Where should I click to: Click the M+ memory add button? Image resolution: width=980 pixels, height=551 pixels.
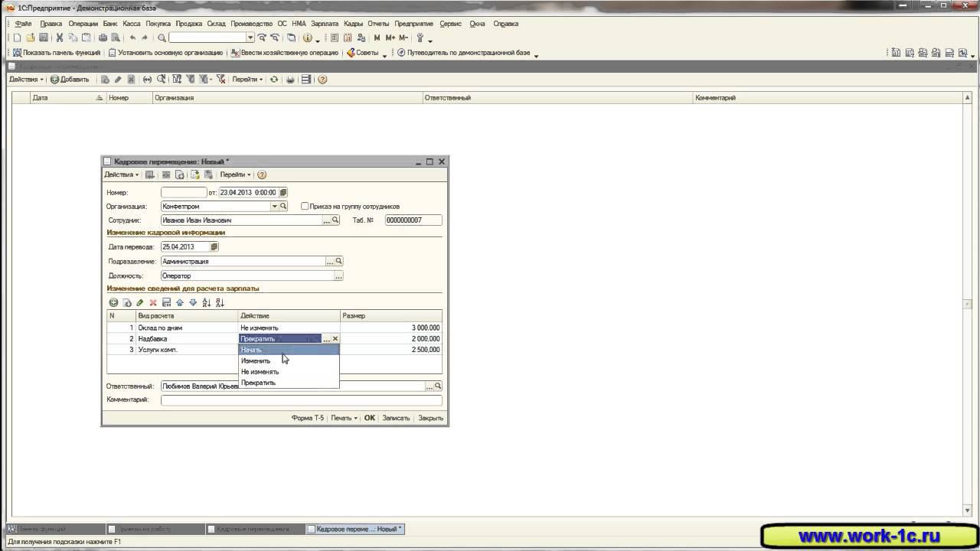[390, 37]
